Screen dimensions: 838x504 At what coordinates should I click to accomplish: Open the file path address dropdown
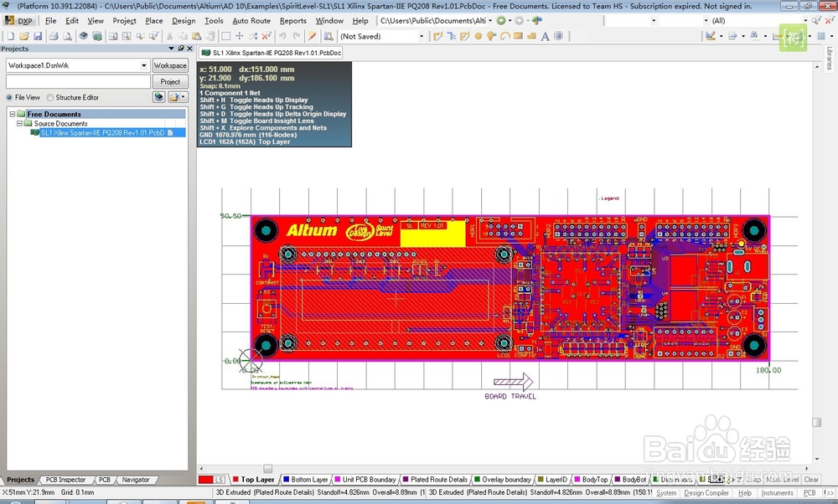[x=490, y=20]
